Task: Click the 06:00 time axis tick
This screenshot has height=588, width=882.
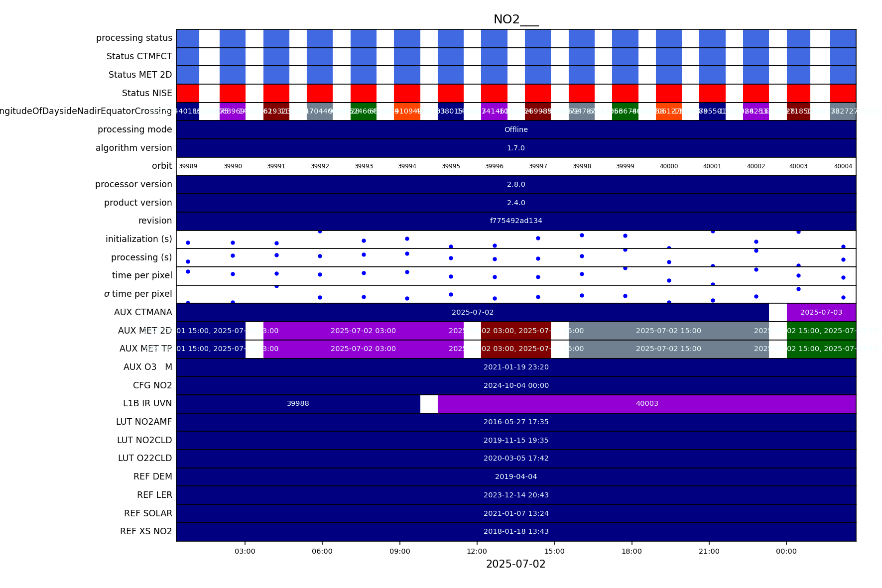Action: tap(322, 551)
